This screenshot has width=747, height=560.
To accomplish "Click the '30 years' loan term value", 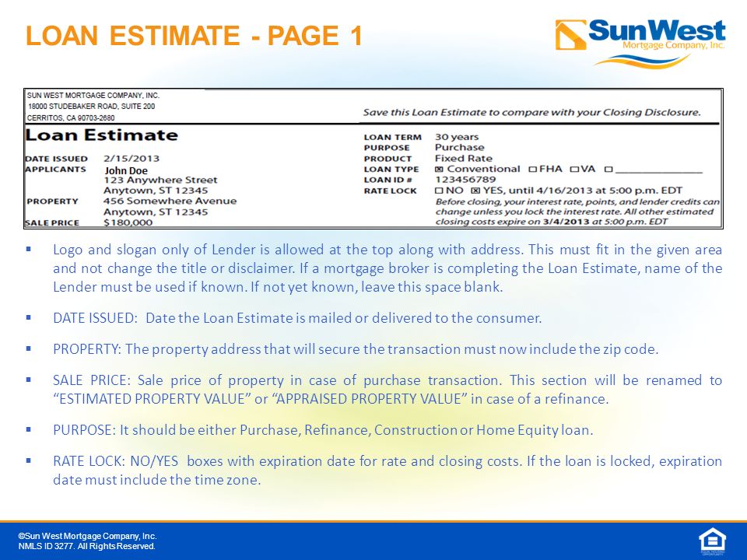I will [457, 137].
